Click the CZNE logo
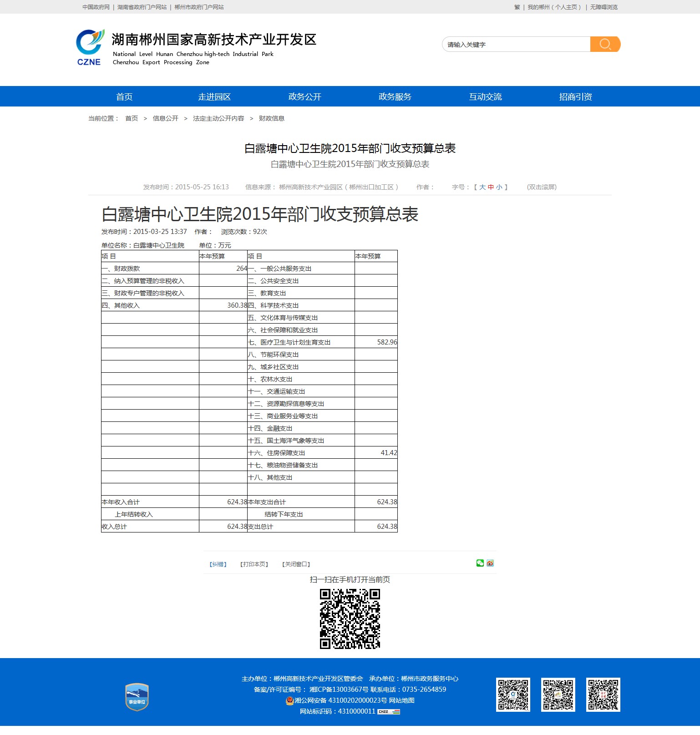Screen dimensions: 700x735 tap(90, 47)
